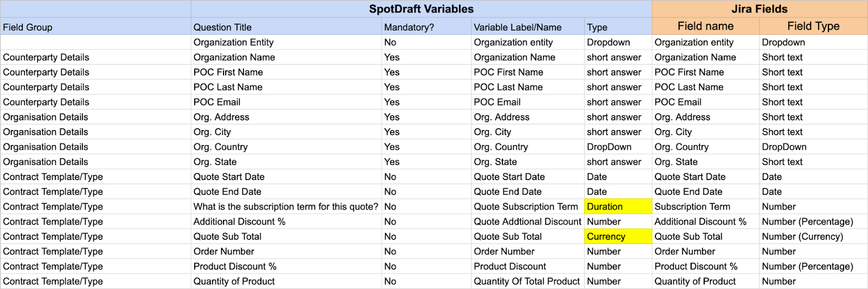Click the subscription term question cell

pos(286,207)
